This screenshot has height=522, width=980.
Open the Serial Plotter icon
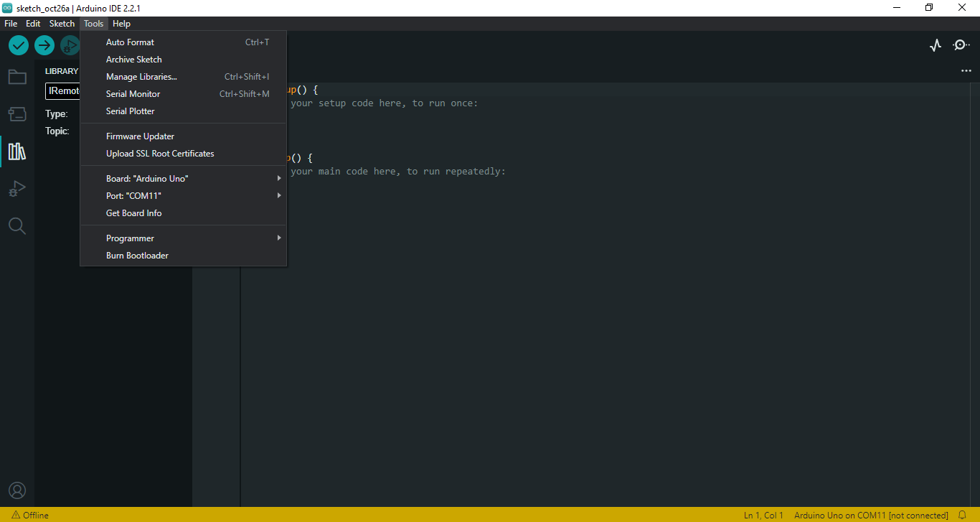tap(935, 45)
